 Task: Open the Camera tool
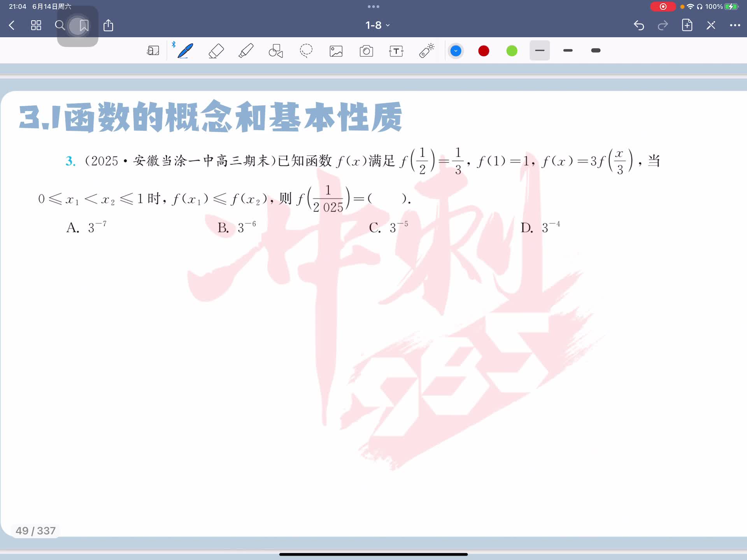[x=366, y=51]
